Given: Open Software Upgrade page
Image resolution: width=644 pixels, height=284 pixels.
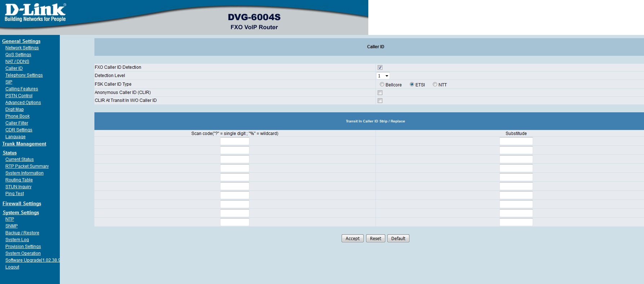Looking at the screenshot, I should point(32,260).
